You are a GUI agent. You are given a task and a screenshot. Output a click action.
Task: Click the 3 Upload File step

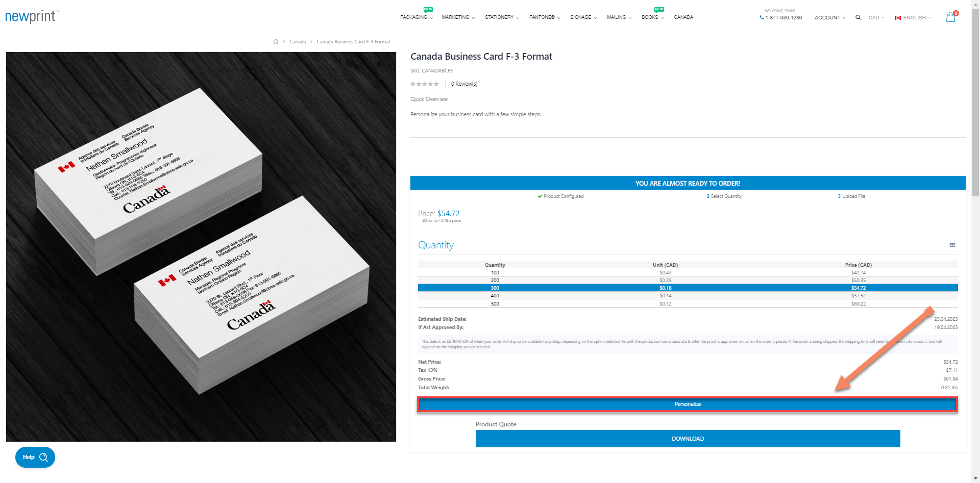(851, 196)
